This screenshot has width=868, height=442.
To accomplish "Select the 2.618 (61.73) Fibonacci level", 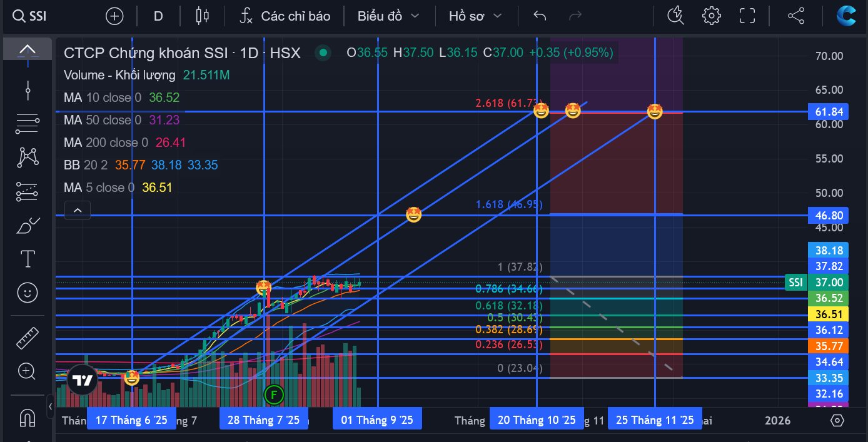I will pyautogui.click(x=508, y=103).
